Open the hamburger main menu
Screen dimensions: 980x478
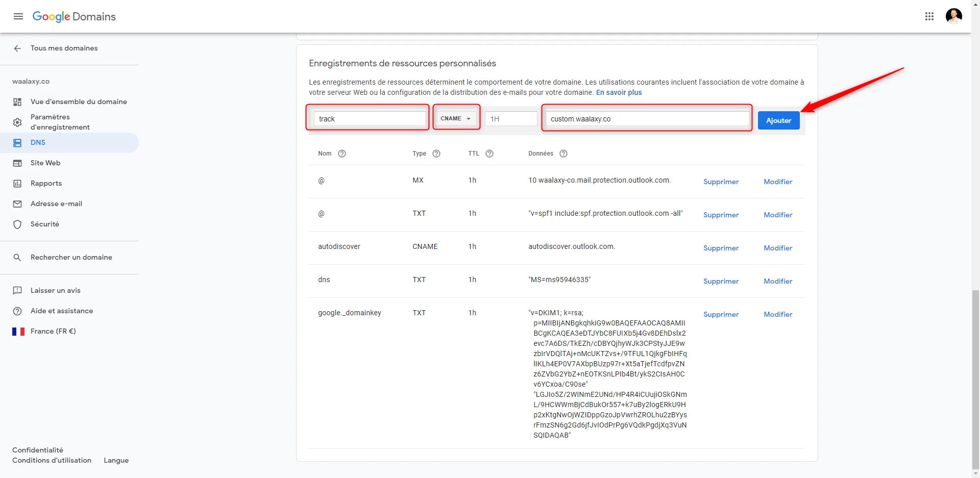[18, 16]
